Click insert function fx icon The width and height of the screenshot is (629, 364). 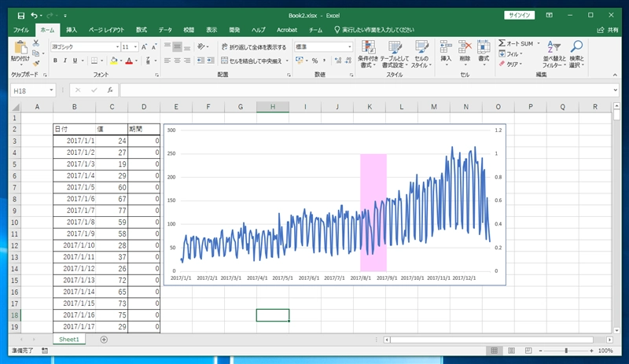(110, 90)
